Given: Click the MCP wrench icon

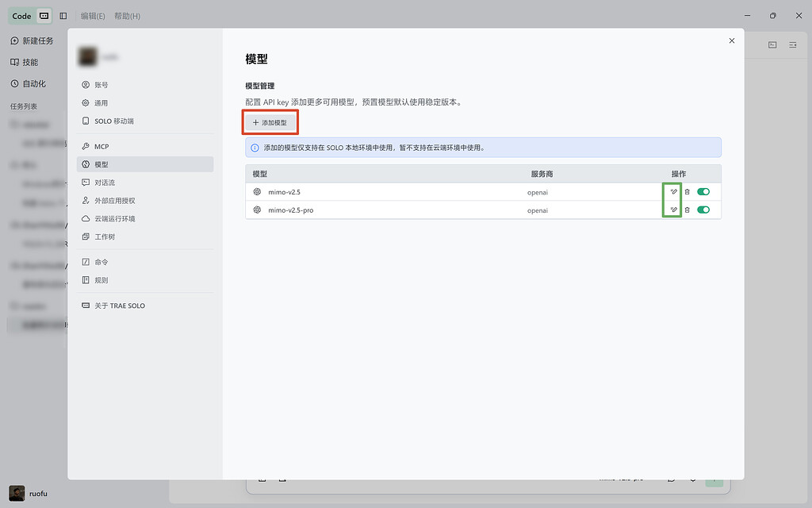Looking at the screenshot, I should 86,146.
